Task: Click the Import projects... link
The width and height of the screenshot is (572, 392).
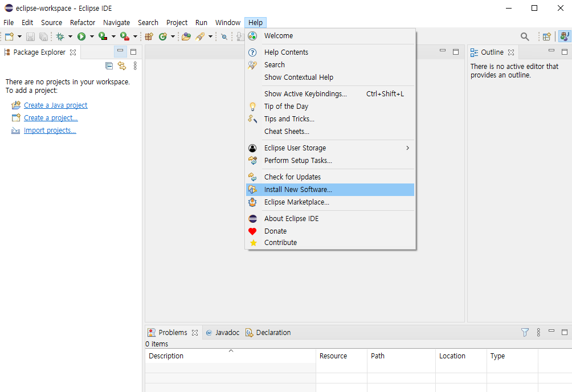Action: pyautogui.click(x=50, y=130)
